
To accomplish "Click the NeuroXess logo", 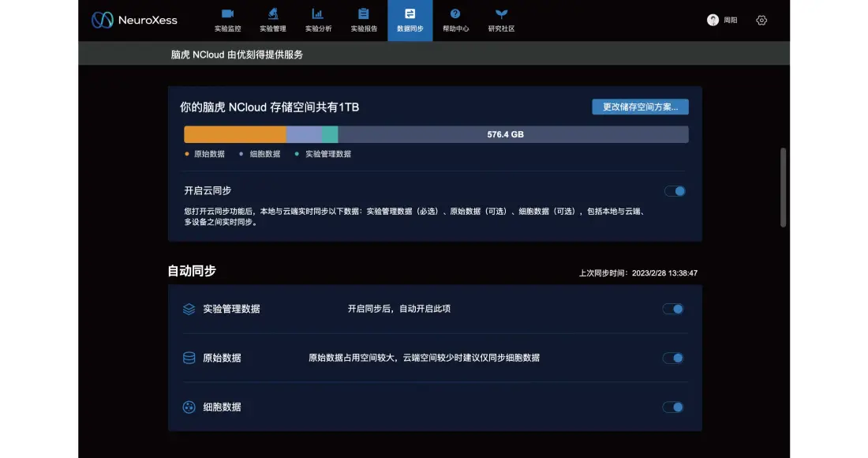I will coord(134,20).
